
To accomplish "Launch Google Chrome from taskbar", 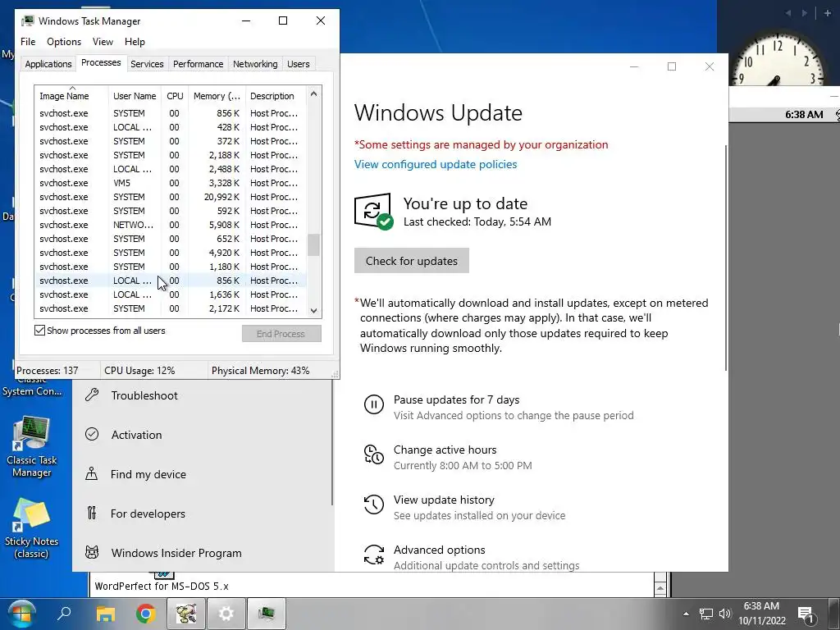I will click(146, 614).
